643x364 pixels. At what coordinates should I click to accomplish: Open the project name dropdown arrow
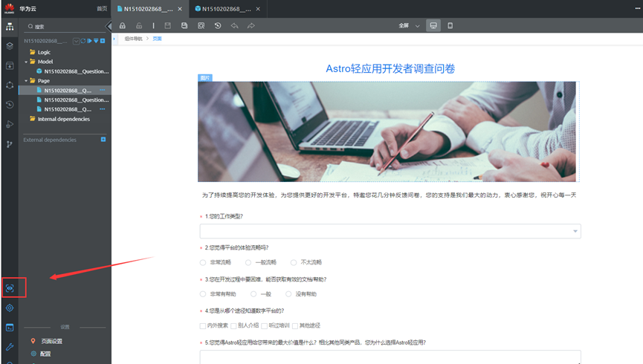76,41
